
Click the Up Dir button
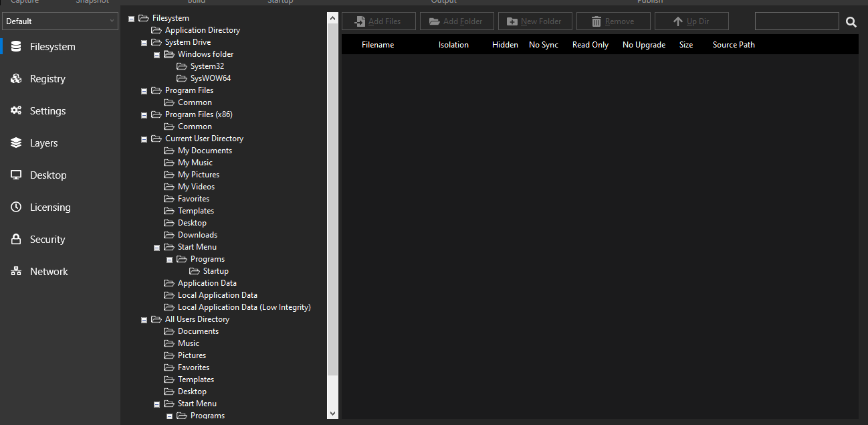691,21
